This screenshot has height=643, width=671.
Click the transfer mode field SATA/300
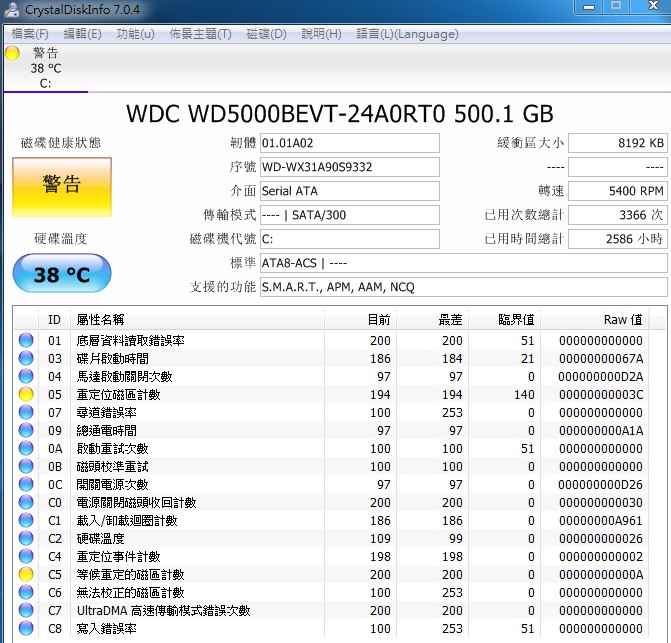[x=350, y=215]
